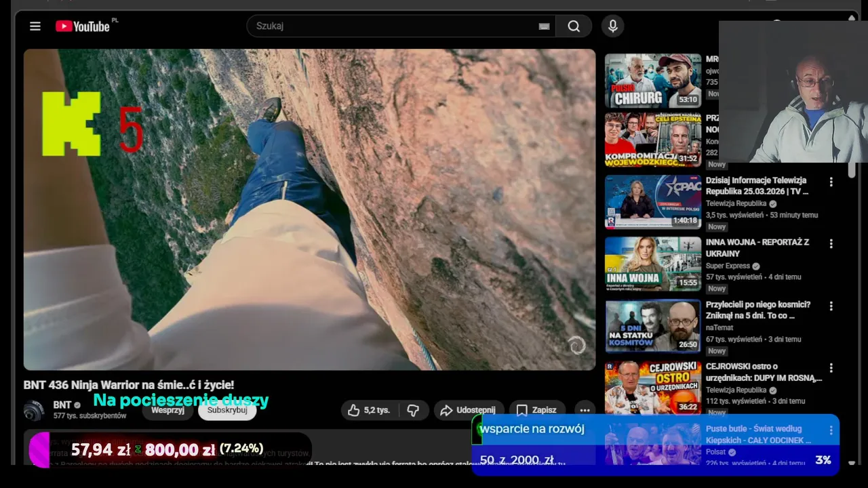
Task: Open naTemat channel link
Action: (719, 327)
